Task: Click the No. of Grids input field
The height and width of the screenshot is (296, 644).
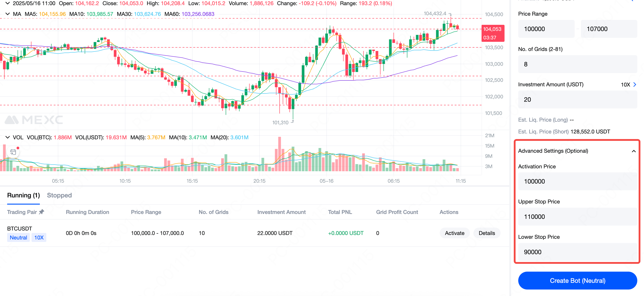Action: 577,64
